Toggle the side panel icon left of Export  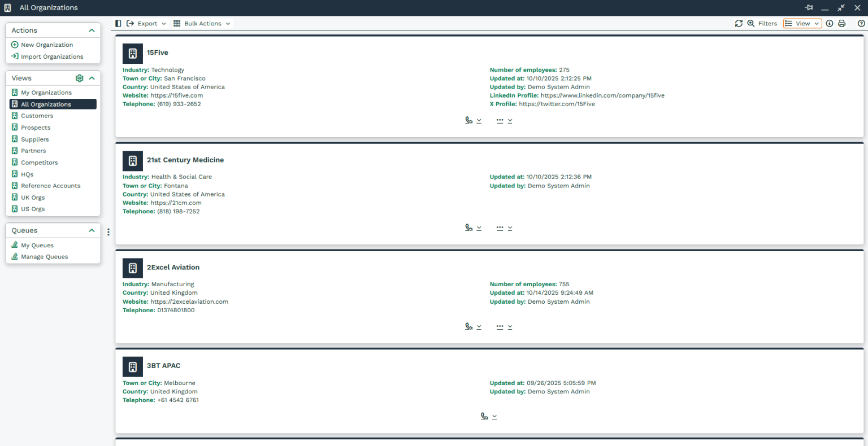118,23
